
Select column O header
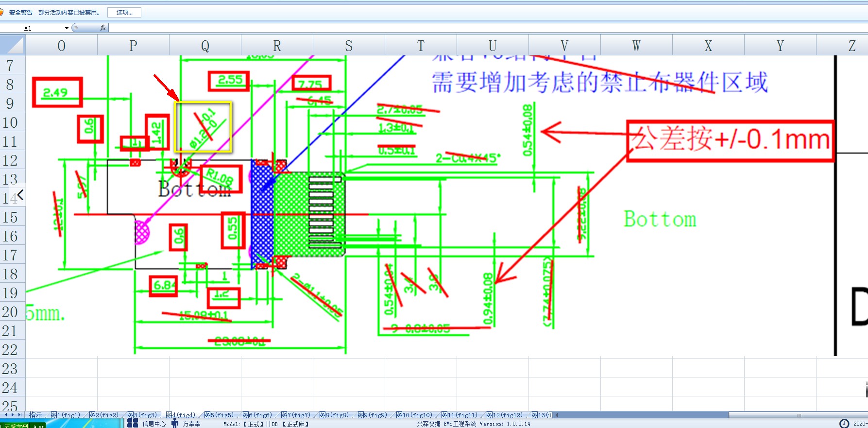point(61,46)
